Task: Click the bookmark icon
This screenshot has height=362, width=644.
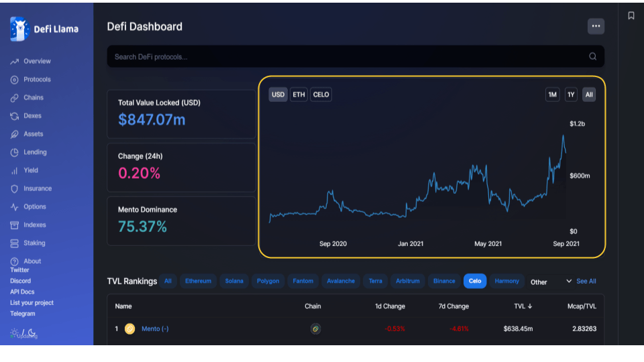Action: [x=631, y=15]
